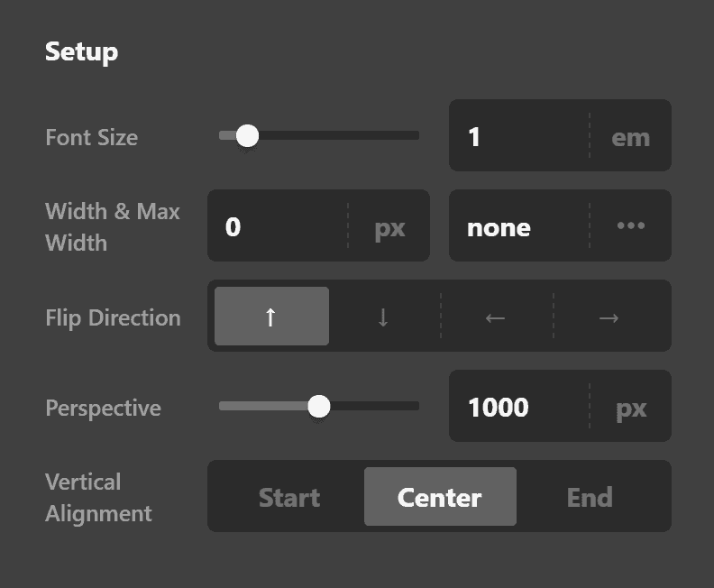Click the Setup section heading
Viewport: 714px width, 588px height.
[81, 51]
